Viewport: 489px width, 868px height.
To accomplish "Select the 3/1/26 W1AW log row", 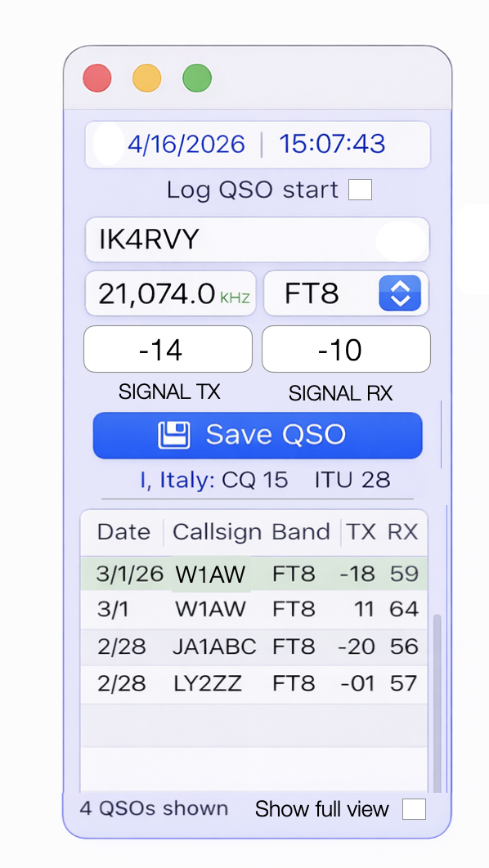I will click(254, 574).
